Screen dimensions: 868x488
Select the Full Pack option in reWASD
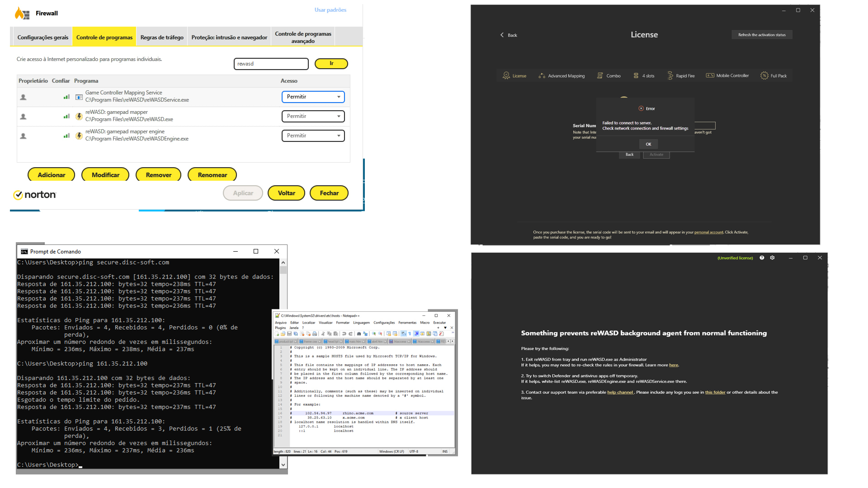[x=774, y=75]
